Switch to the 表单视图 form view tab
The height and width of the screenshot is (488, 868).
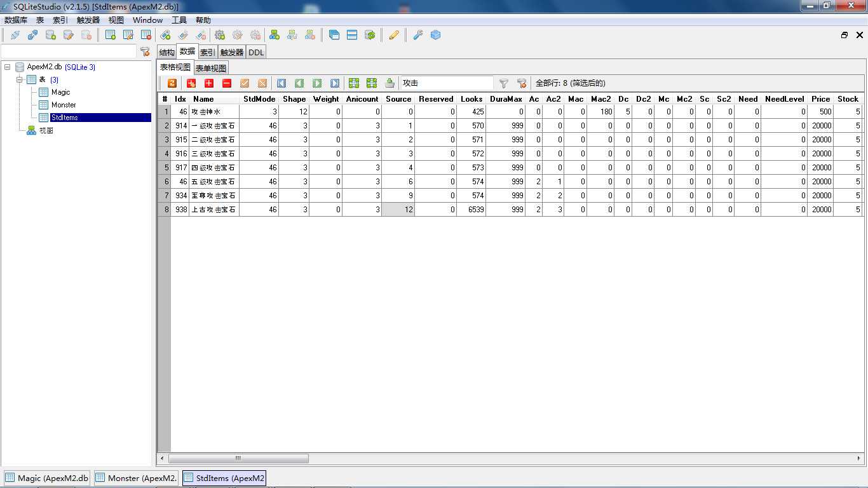click(210, 68)
